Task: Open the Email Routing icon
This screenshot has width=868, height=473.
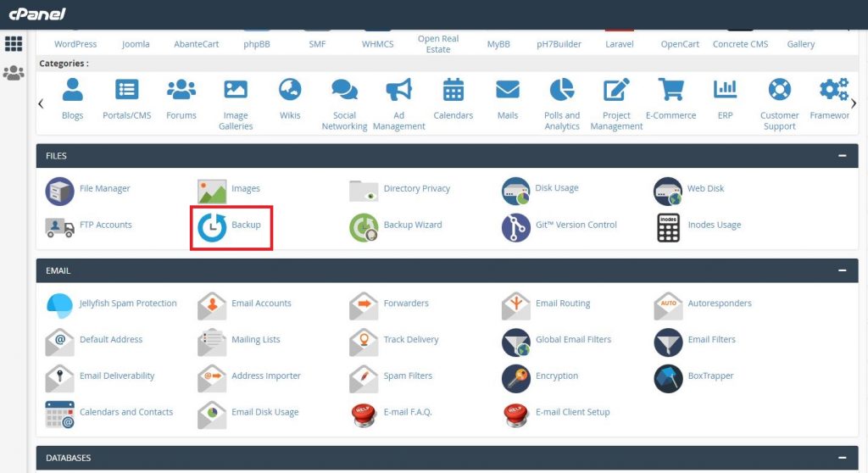Action: point(516,306)
